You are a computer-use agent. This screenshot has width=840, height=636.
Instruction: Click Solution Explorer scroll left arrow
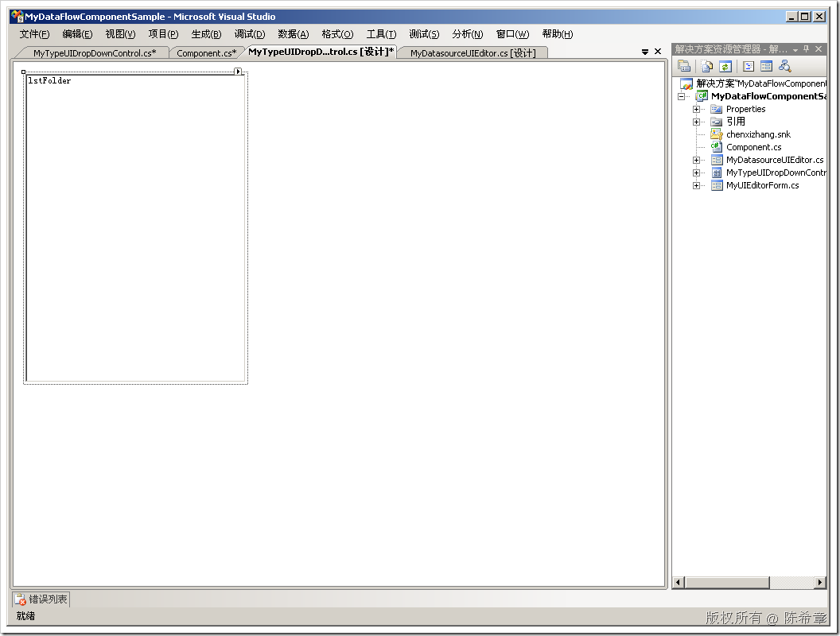coord(679,583)
